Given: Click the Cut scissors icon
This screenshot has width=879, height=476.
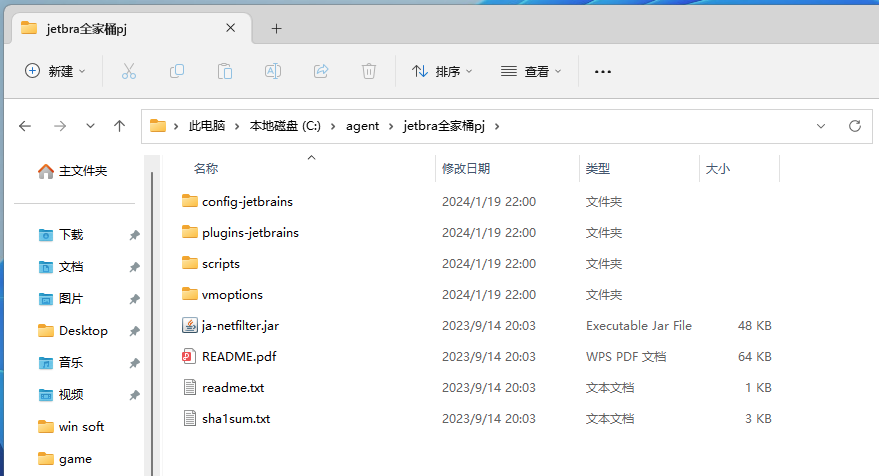Looking at the screenshot, I should [x=129, y=71].
